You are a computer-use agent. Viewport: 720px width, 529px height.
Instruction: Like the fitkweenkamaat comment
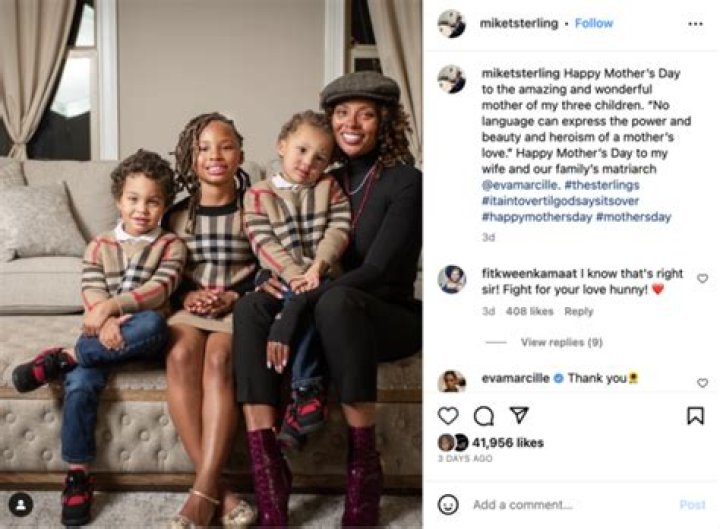(702, 278)
